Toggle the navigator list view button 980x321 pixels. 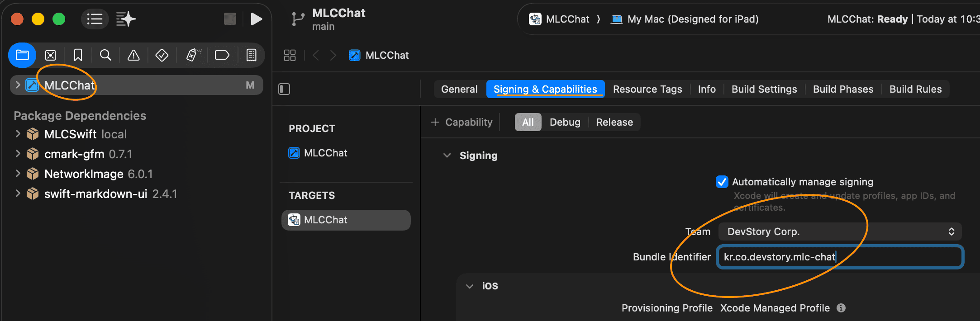(x=95, y=19)
